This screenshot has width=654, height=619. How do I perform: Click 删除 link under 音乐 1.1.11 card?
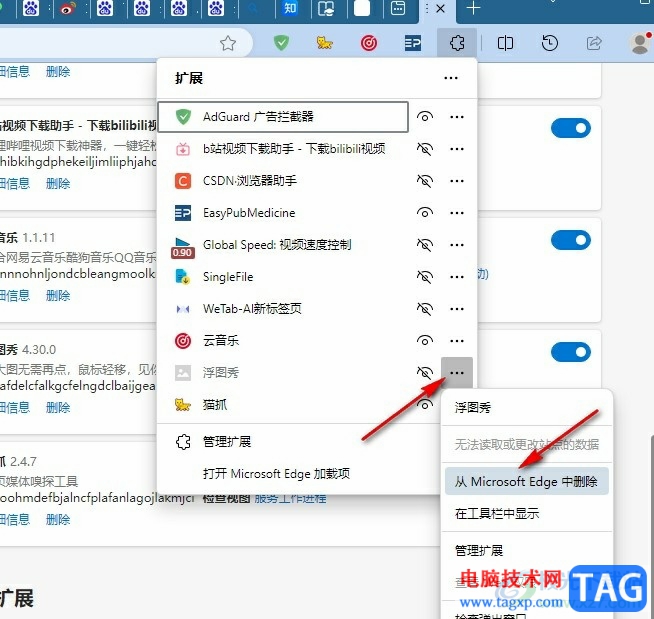[58, 296]
